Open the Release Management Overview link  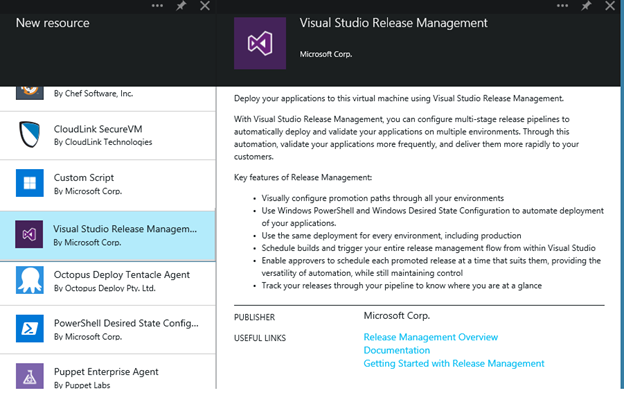point(431,337)
